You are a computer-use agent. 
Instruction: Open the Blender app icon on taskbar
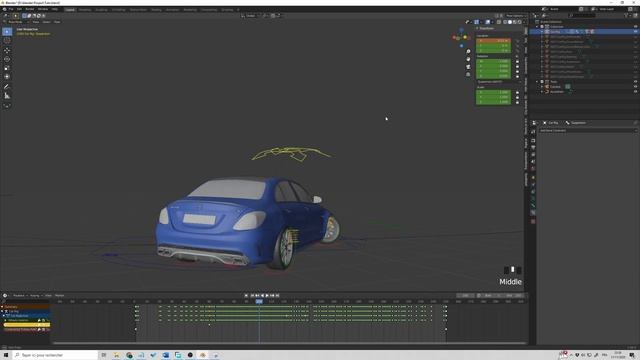[x=202, y=355]
